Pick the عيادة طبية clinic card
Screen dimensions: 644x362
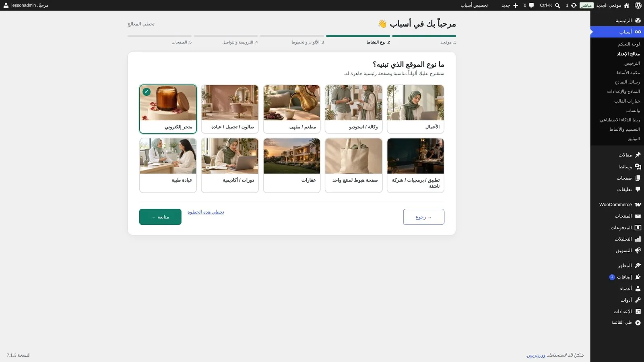point(168,165)
